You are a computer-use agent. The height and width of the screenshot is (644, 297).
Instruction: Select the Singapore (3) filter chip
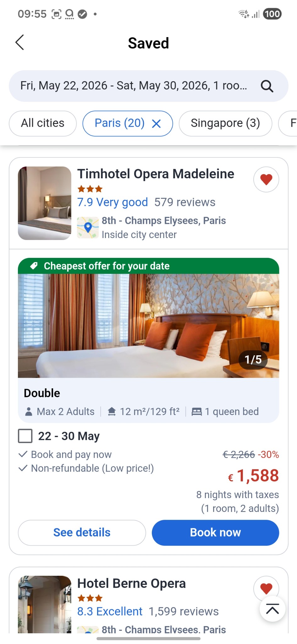(225, 123)
